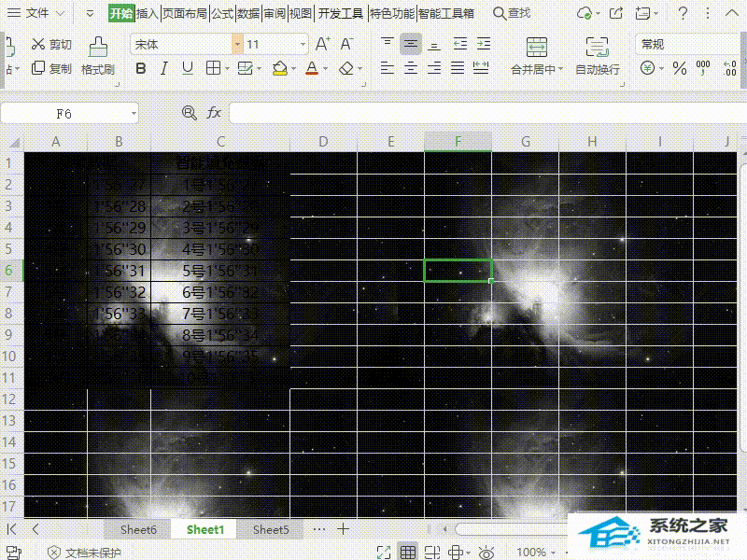Click the fill color paint bucket swatch
Viewport: 747px width, 560px height.
(279, 68)
